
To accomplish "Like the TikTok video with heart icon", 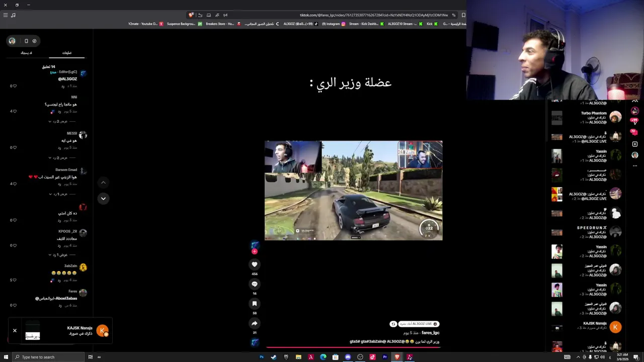I will click(255, 264).
